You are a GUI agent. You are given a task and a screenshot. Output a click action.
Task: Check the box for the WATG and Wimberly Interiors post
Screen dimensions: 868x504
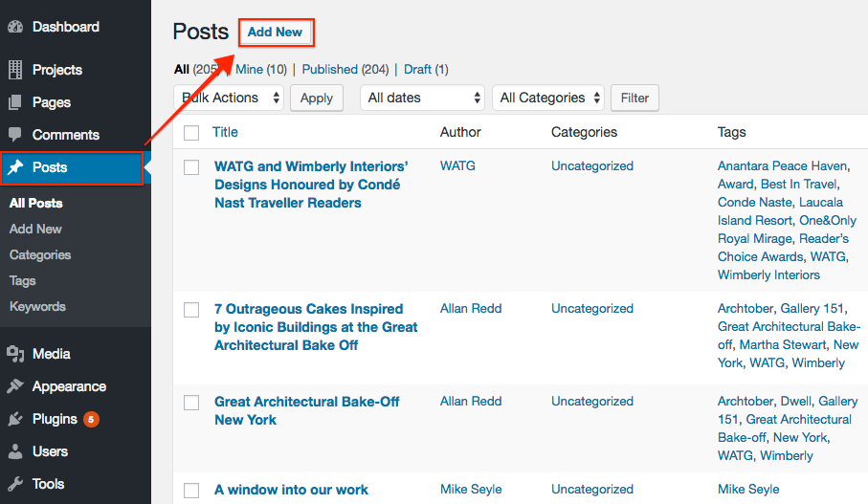pos(191,167)
